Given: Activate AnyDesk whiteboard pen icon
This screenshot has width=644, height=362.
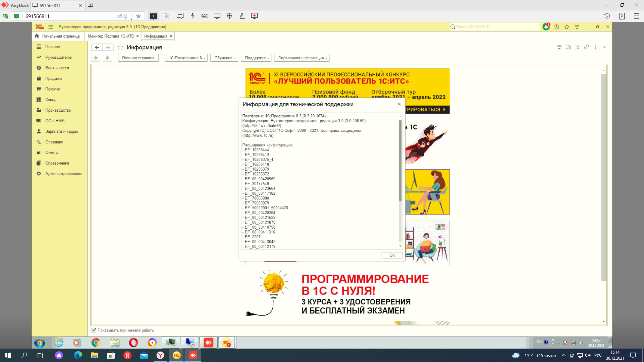Looking at the screenshot, I should pos(242,16).
